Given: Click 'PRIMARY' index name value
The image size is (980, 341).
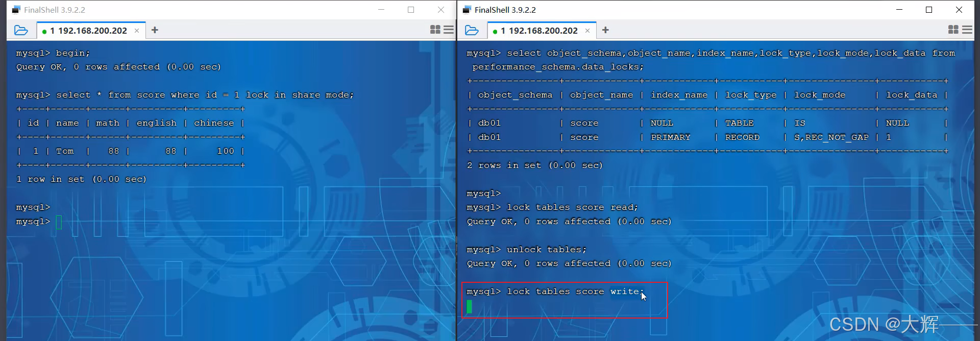Looking at the screenshot, I should pos(671,137).
